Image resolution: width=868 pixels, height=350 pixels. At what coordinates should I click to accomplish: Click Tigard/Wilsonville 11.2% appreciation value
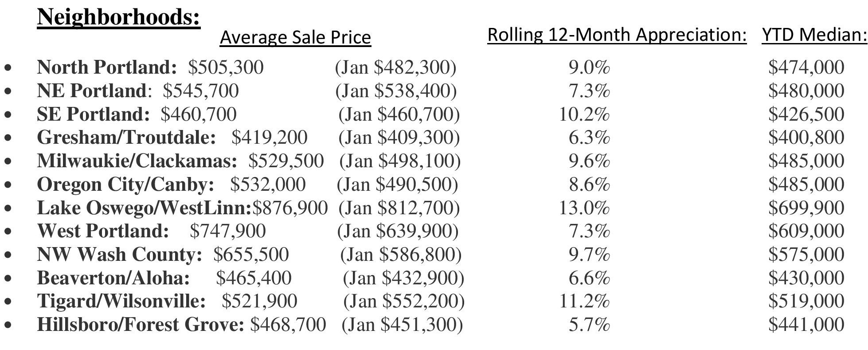pyautogui.click(x=584, y=301)
